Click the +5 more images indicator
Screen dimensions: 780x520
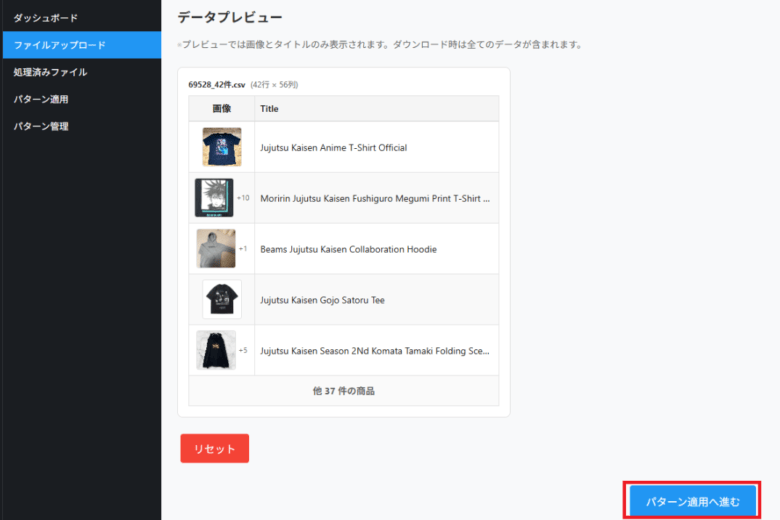click(x=243, y=351)
